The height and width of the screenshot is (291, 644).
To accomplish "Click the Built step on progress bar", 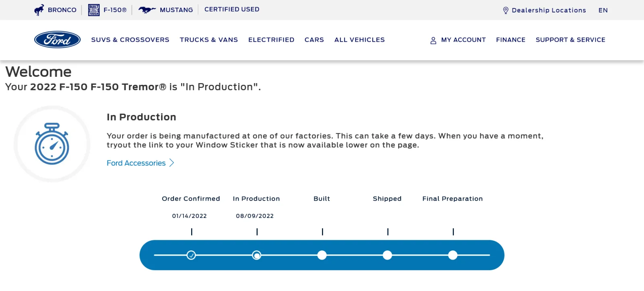I will pyautogui.click(x=322, y=255).
